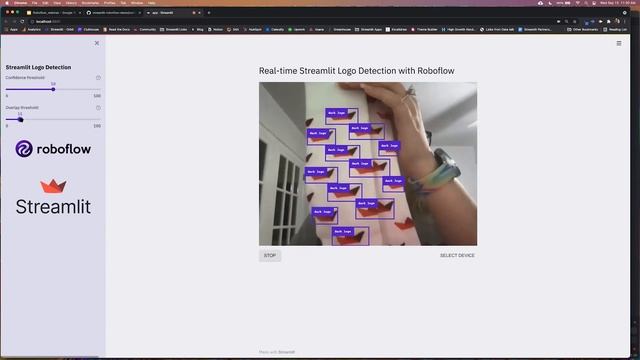Click the Streamlit link in the footer
Image resolution: width=640 pixels, height=360 pixels.
pos(287,352)
